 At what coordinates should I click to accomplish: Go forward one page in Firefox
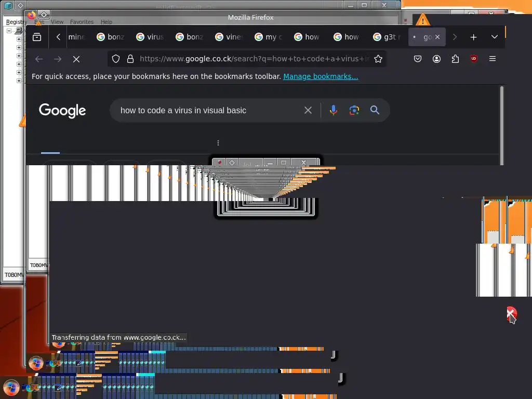click(x=58, y=59)
